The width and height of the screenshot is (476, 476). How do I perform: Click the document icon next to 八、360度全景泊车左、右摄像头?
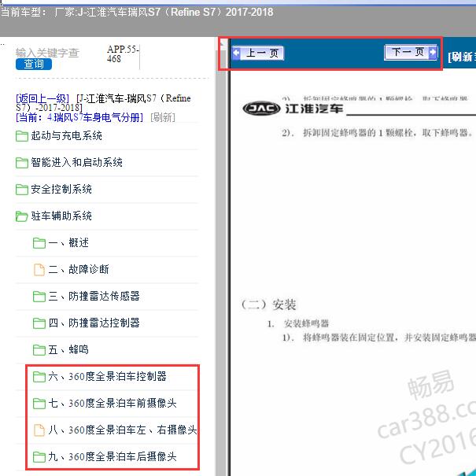point(39,430)
